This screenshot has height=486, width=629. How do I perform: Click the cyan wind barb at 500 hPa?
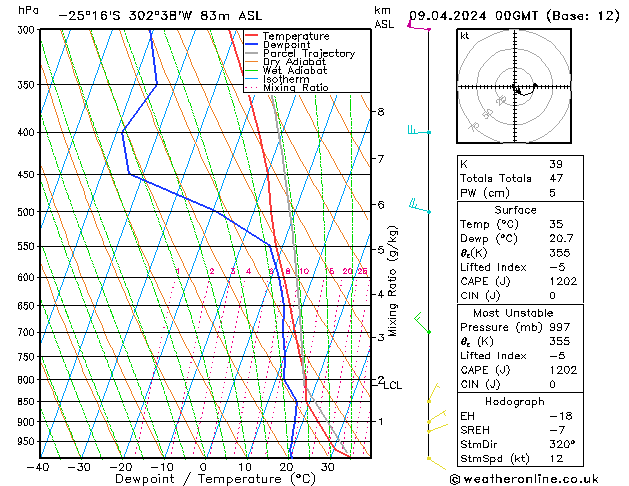coord(420,206)
